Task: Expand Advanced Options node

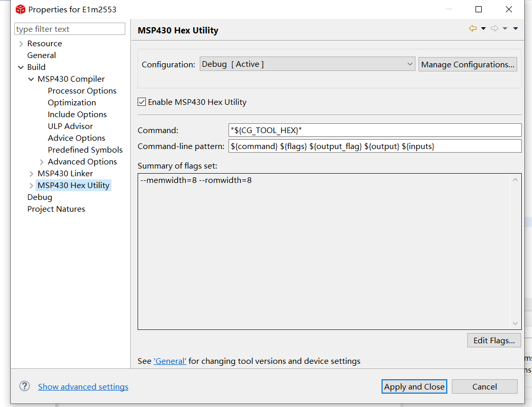Action: pos(42,162)
